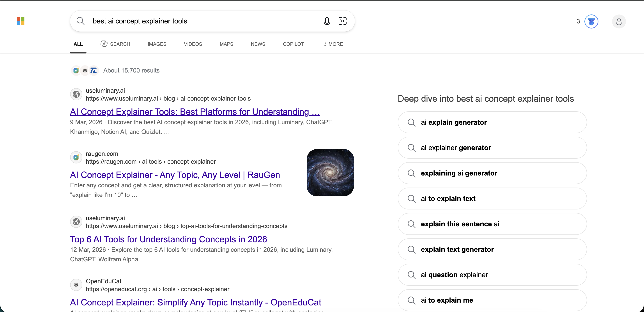Click the OpenEduCat result favicon
This screenshot has height=312, width=644.
(x=76, y=285)
